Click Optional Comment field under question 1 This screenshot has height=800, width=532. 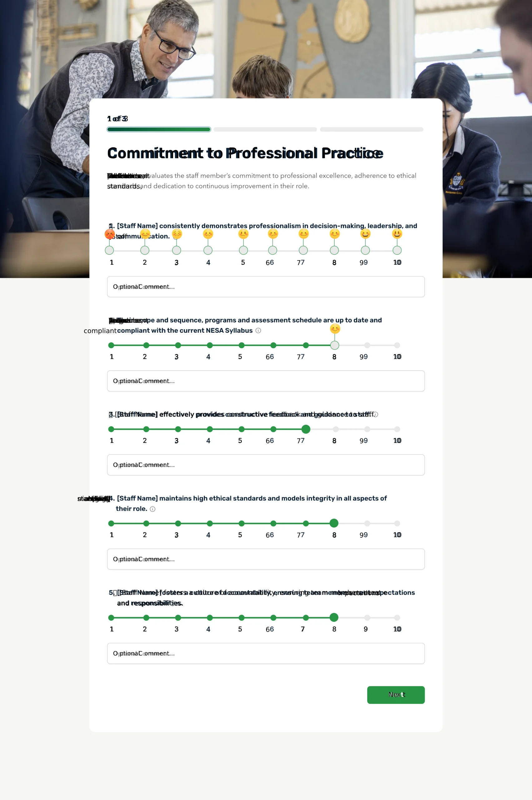(266, 287)
